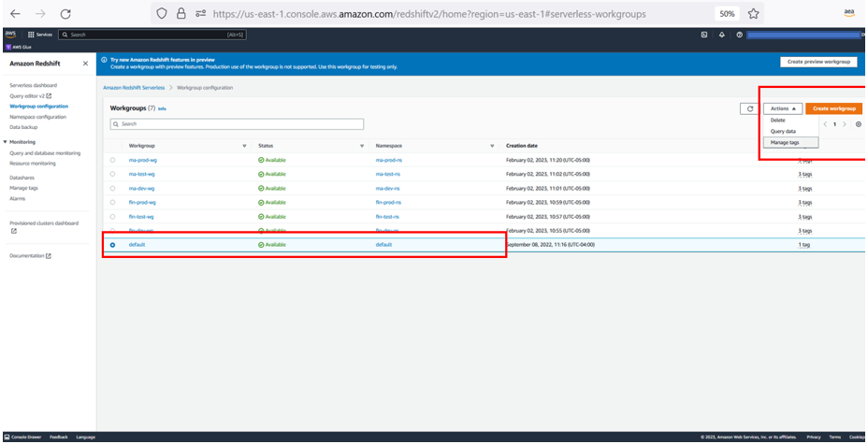Click the site padlock icon
The width and height of the screenshot is (868, 444).
pos(181,14)
